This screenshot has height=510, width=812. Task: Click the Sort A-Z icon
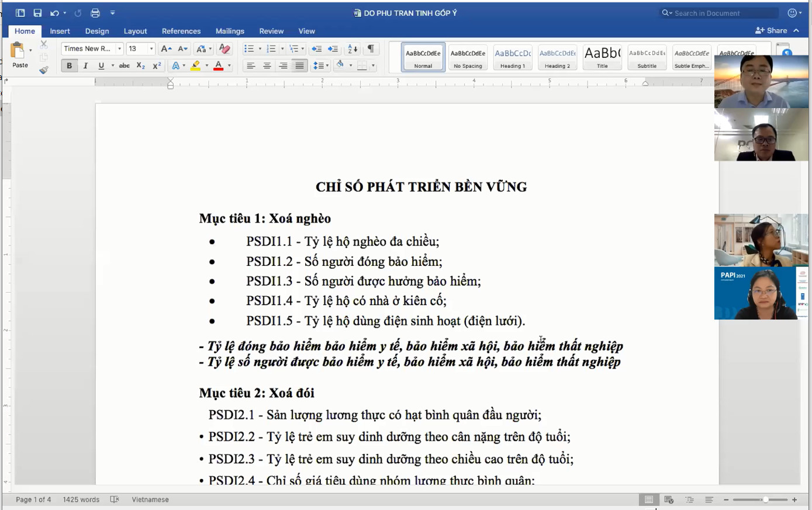pyautogui.click(x=353, y=49)
